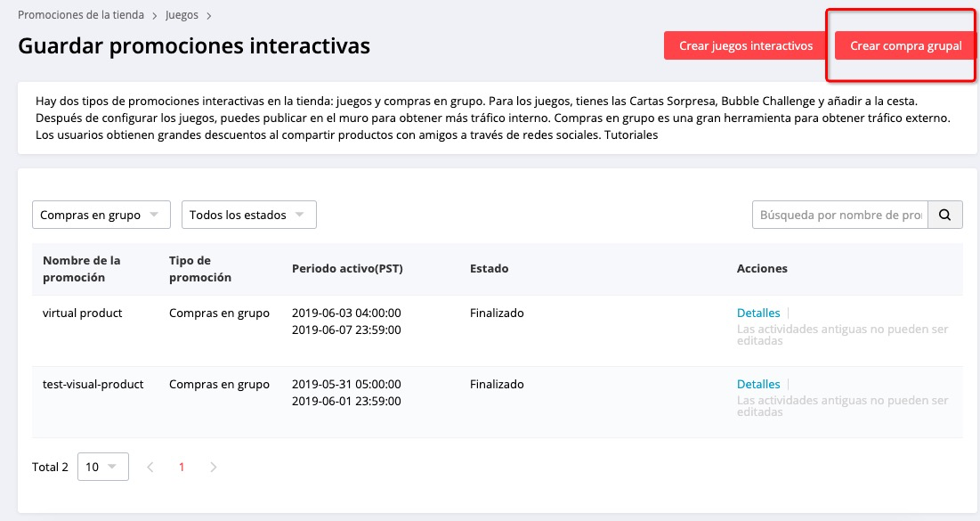980x521 pixels.
Task: Click end date 2019-06-01 23:59:00
Action: point(346,401)
